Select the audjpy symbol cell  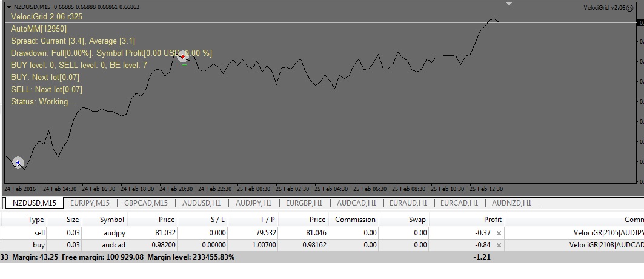click(114, 233)
